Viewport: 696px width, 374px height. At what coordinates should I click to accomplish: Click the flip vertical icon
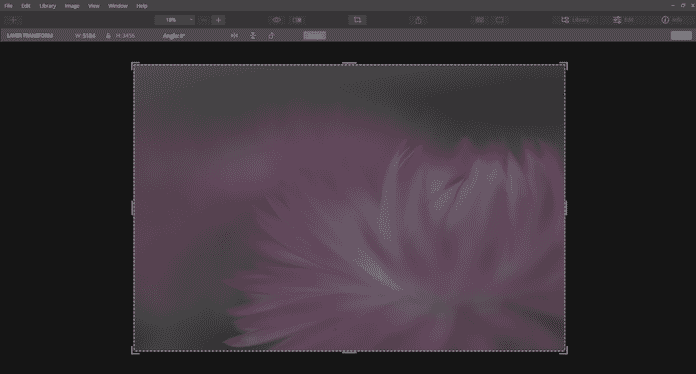coord(253,35)
